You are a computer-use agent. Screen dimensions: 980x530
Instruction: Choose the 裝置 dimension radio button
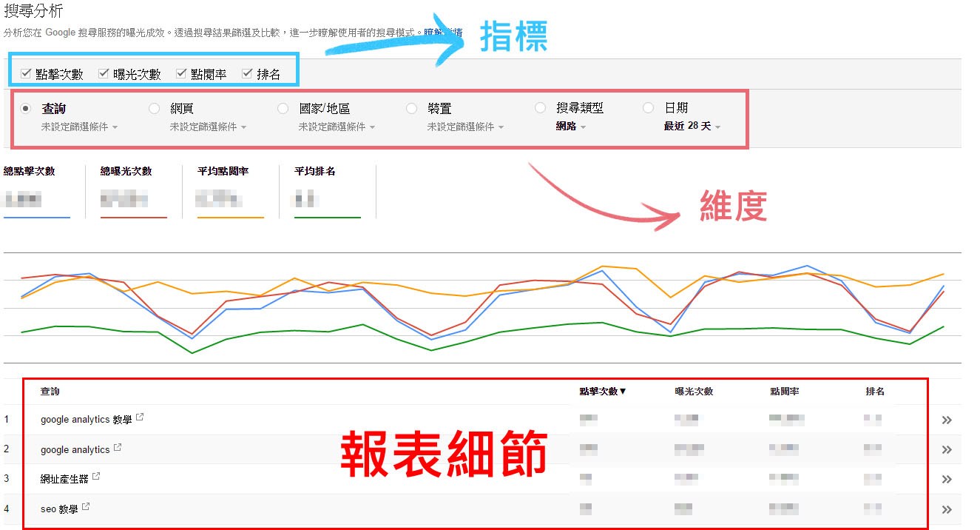(x=412, y=108)
